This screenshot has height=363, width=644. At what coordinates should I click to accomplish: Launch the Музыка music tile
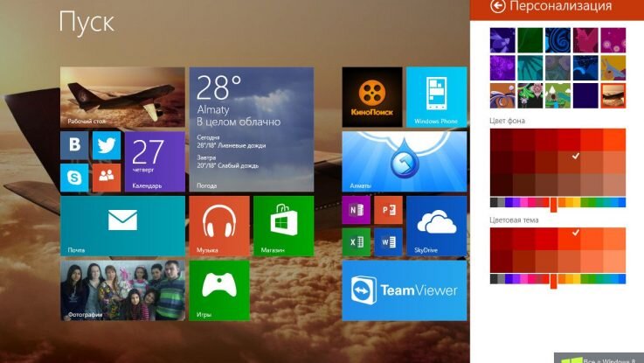pos(219,226)
